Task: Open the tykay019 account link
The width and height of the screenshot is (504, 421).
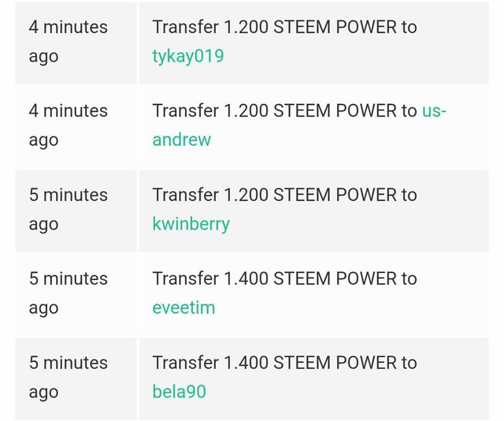Action: (x=187, y=56)
